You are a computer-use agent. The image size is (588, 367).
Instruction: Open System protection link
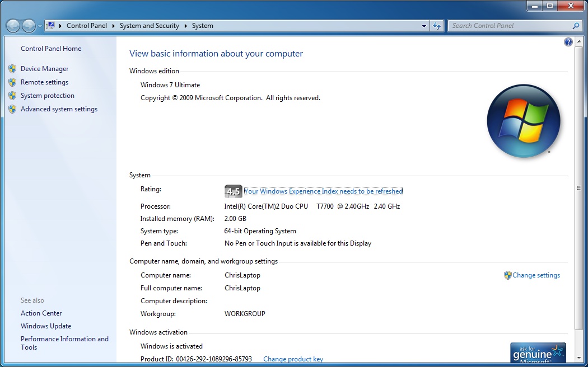tap(48, 96)
